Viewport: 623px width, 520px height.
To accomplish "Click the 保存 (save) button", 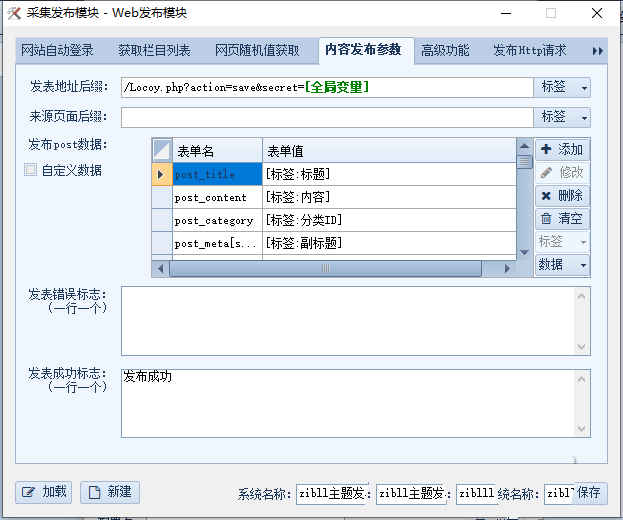I will [x=589, y=493].
